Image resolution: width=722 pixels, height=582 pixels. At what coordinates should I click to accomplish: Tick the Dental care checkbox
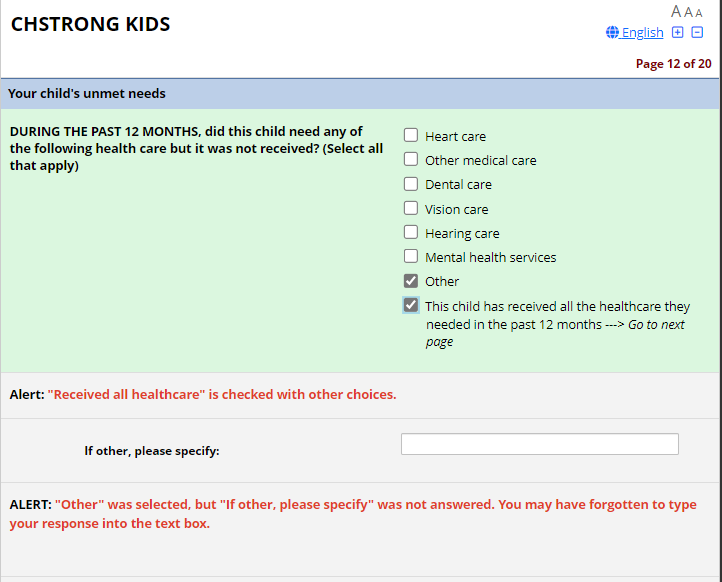[411, 184]
